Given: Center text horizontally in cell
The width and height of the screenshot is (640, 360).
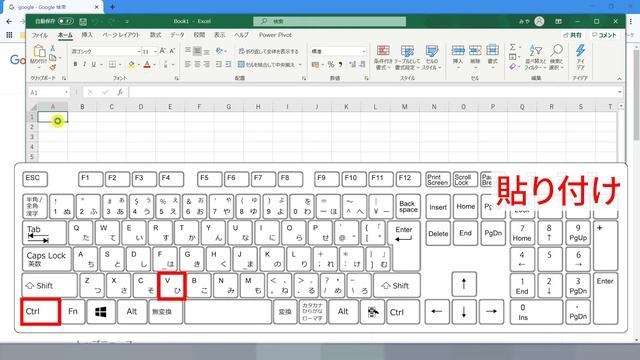Looking at the screenshot, I should click(197, 64).
